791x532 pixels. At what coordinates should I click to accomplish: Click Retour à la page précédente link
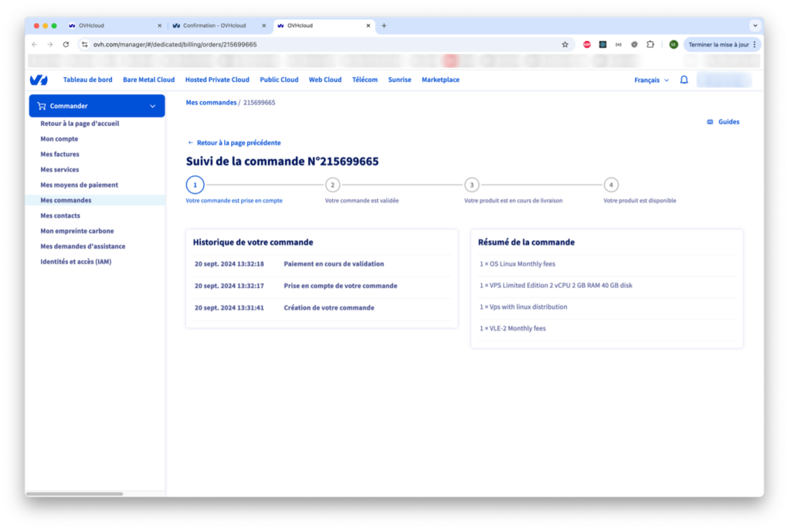(234, 143)
